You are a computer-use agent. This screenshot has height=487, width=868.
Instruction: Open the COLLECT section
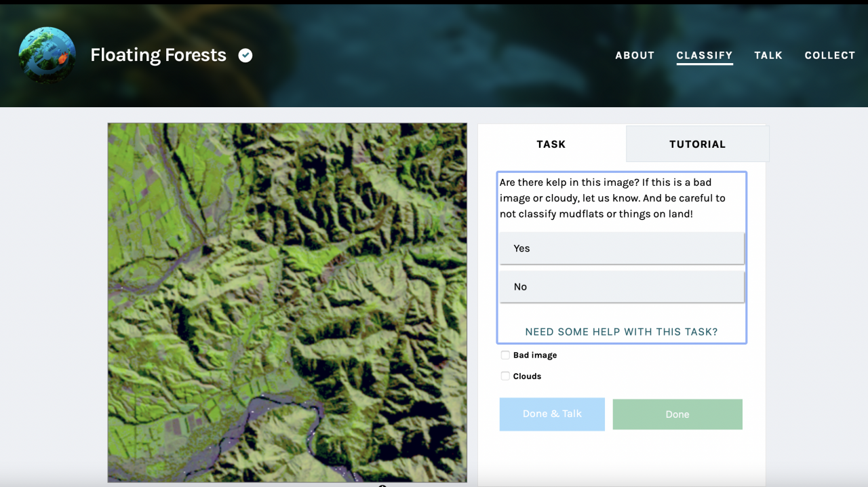(x=830, y=56)
